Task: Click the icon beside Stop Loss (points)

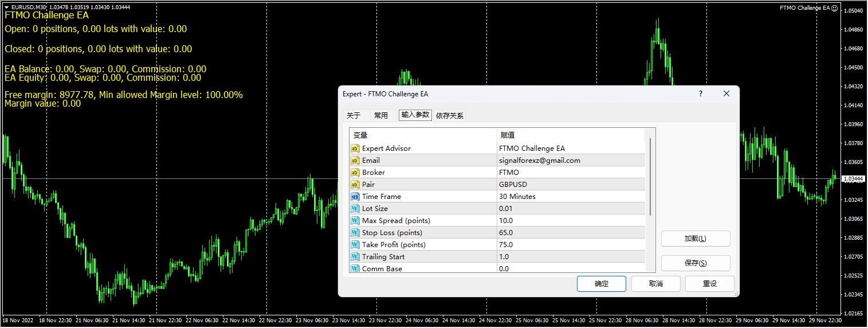Action: 355,233
